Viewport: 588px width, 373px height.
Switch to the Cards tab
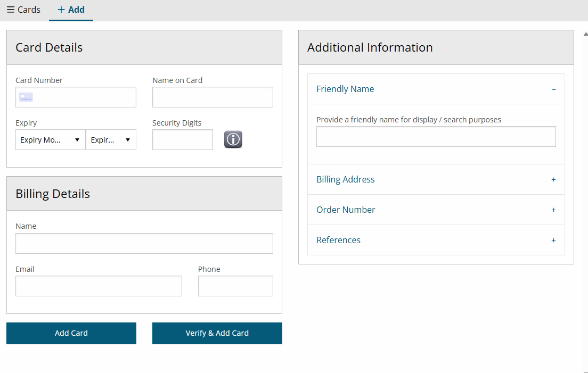point(24,10)
